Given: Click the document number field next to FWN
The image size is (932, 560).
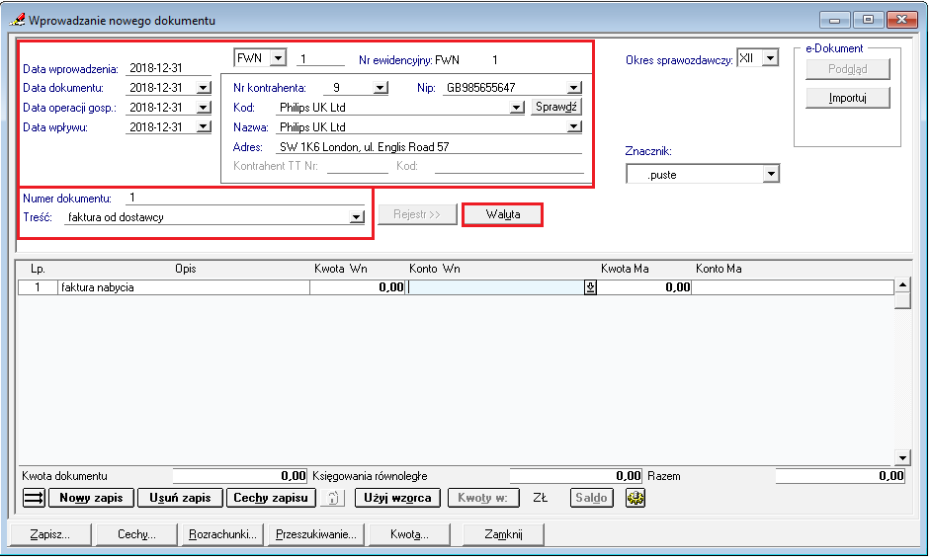Looking at the screenshot, I should [x=320, y=59].
